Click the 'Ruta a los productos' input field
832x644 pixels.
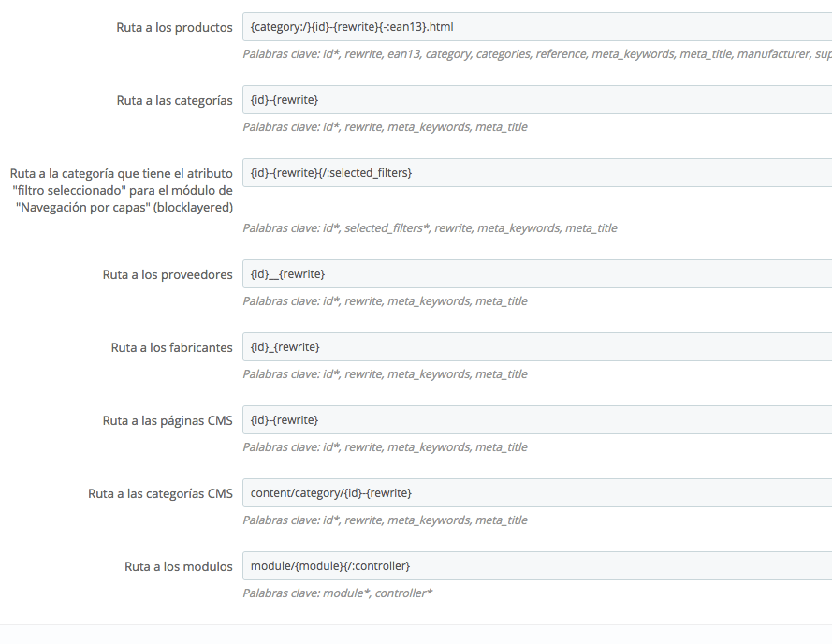click(537, 26)
